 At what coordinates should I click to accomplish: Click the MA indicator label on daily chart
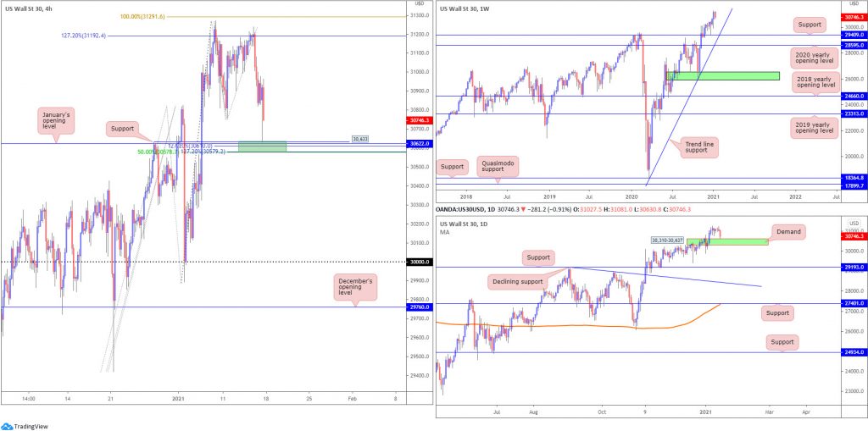(x=444, y=232)
